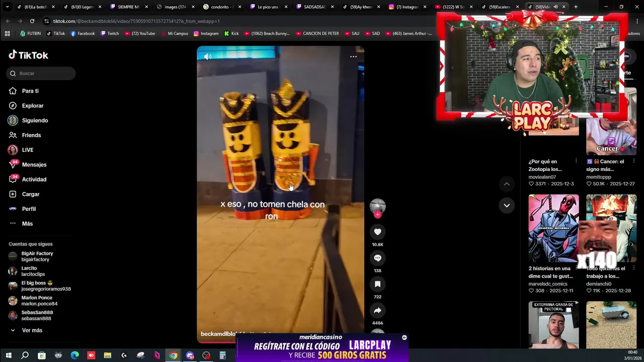Screen dimensions: 644x362
Task: Open marvelsdc_comics video options dots
Action: pyautogui.click(x=576, y=268)
